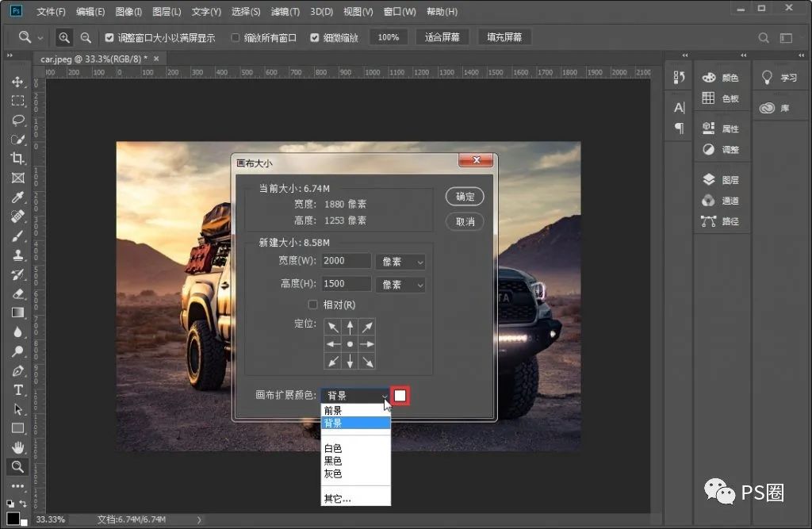Open the File (文件) menu
Screen dimensions: 812x529
(51, 11)
